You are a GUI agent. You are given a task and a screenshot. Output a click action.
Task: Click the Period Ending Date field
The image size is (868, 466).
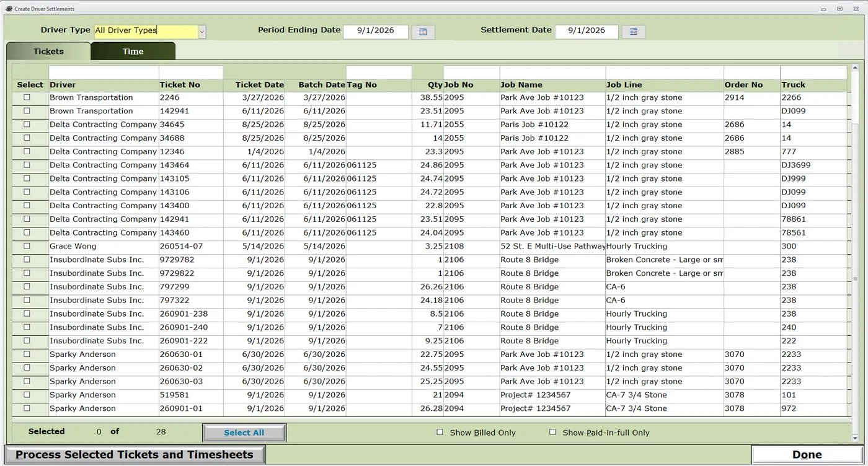pyautogui.click(x=376, y=32)
